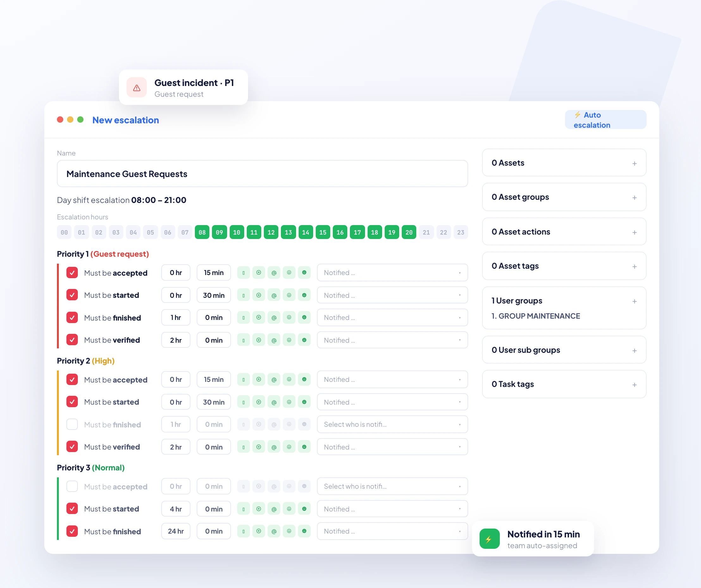
Task: Uncheck Priority 1 Must be started
Action: (72, 295)
